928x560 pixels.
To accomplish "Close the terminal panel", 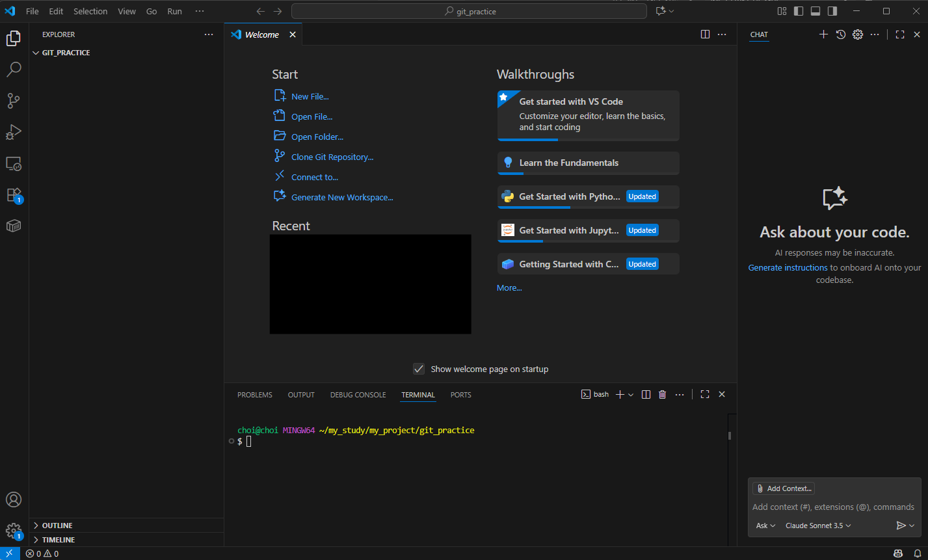I will click(x=722, y=394).
